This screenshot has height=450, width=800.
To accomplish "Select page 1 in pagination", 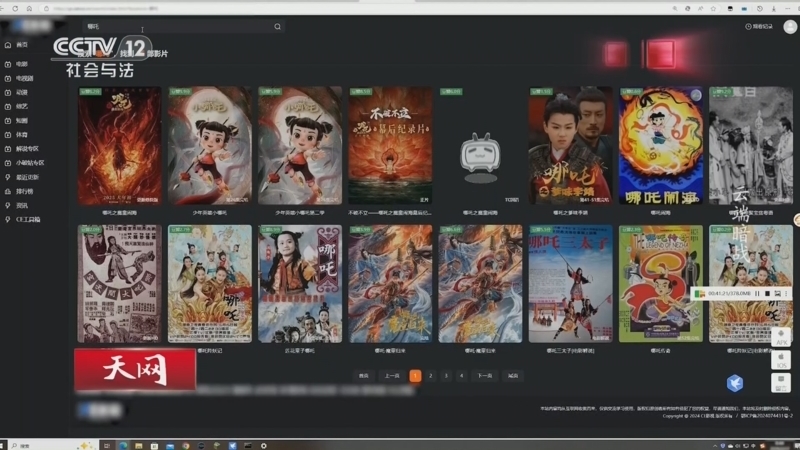I will pyautogui.click(x=415, y=376).
